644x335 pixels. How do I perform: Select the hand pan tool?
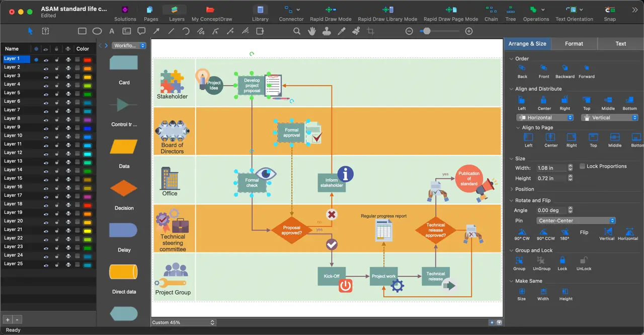pos(312,31)
